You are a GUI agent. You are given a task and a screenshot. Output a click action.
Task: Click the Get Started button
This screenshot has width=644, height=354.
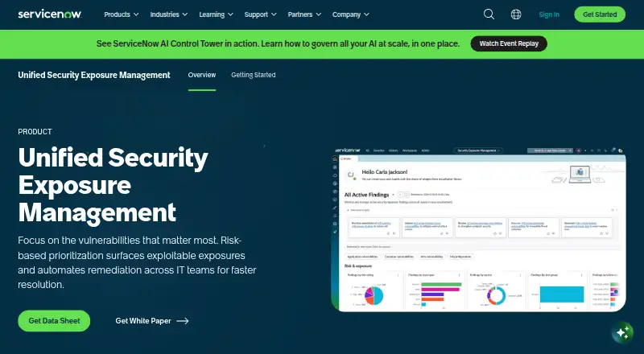pyautogui.click(x=600, y=14)
